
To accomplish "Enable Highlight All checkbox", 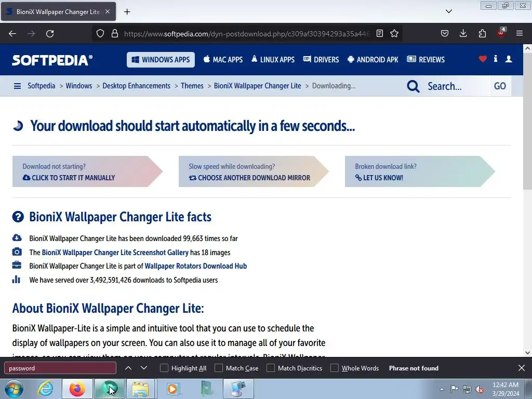I will click(164, 368).
